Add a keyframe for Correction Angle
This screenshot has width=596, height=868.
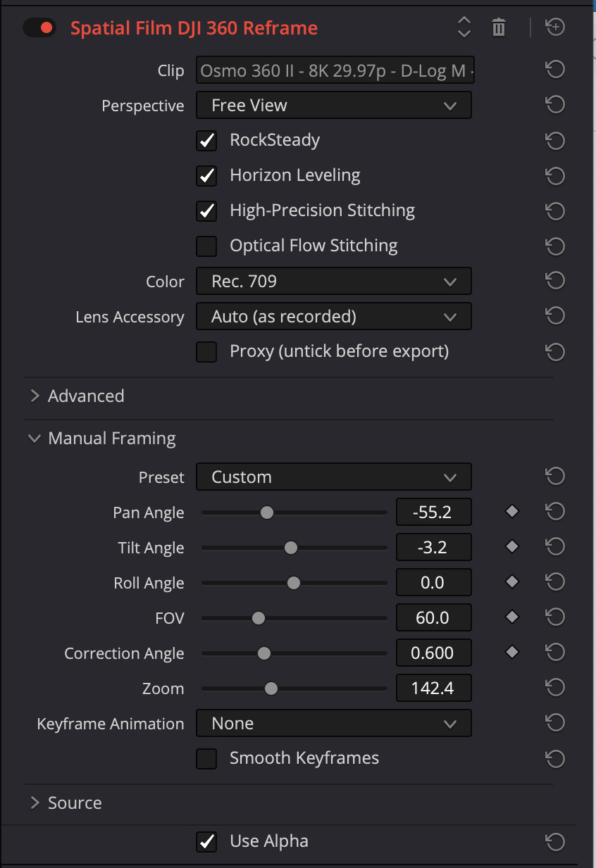click(x=512, y=653)
